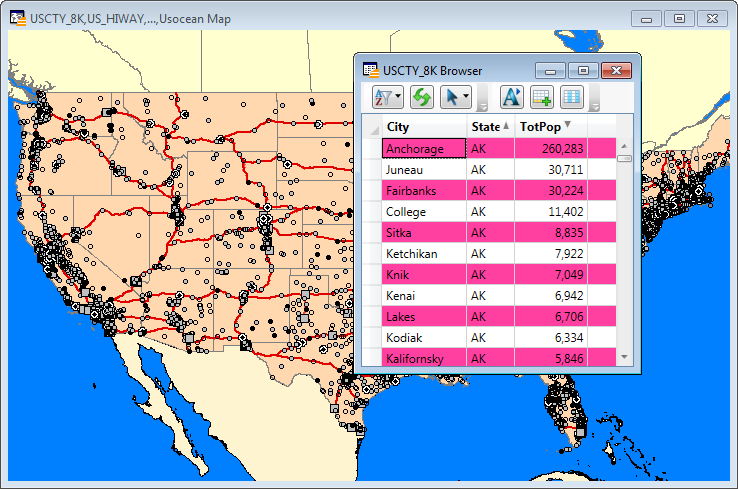
Task: Click the City column header
Action: click(424, 127)
